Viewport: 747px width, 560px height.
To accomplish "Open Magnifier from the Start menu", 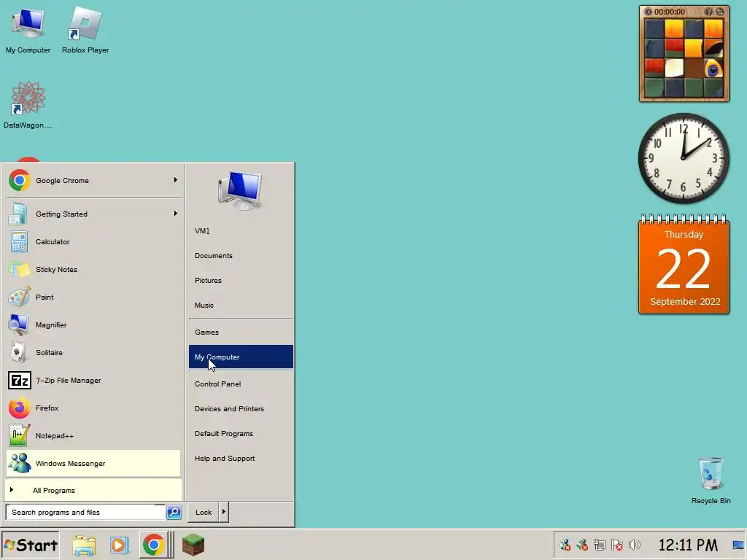I will click(x=93, y=324).
